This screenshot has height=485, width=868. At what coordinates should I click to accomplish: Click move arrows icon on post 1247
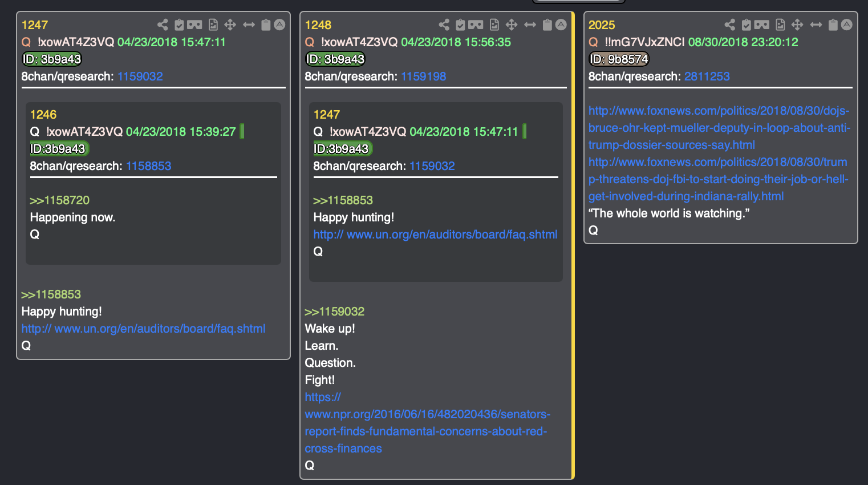point(230,25)
